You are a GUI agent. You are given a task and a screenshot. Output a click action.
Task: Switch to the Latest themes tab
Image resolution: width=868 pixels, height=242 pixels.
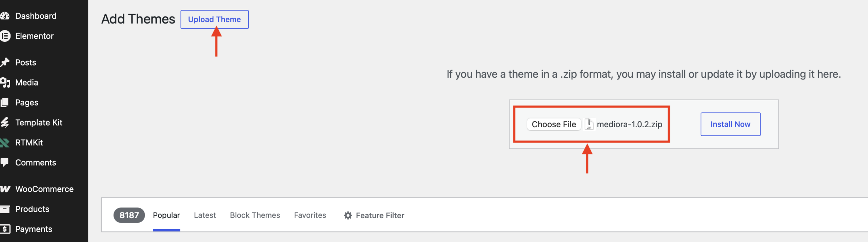(x=205, y=215)
